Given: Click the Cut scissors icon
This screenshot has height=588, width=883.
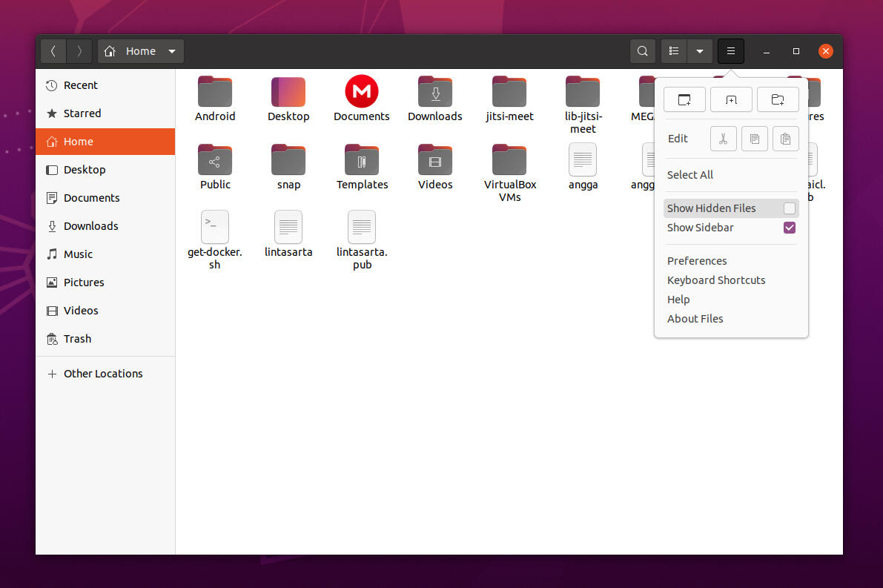Looking at the screenshot, I should [x=723, y=139].
